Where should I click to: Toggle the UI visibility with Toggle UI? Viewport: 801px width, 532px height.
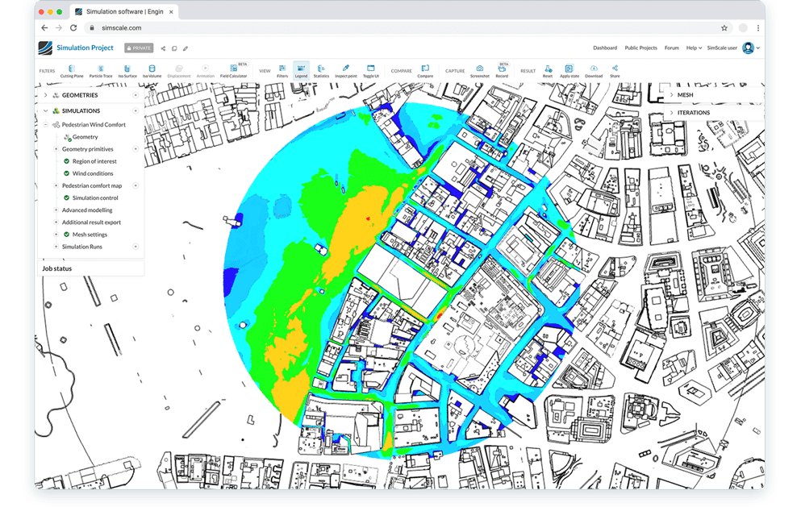(x=370, y=69)
